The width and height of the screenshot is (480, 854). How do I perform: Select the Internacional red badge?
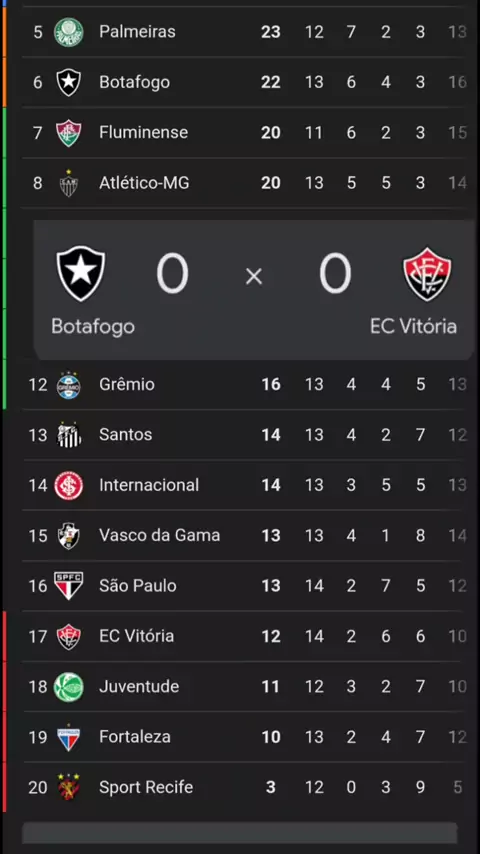pyautogui.click(x=69, y=485)
